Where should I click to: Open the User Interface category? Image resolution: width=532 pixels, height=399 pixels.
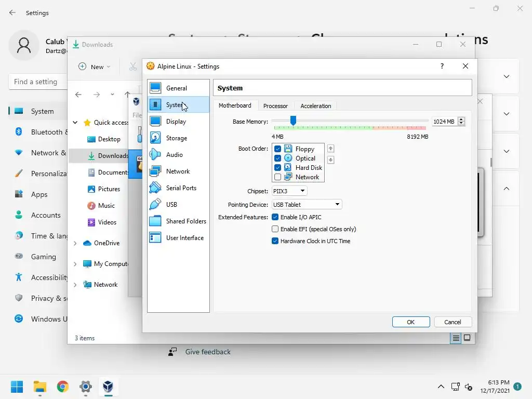click(x=179, y=238)
